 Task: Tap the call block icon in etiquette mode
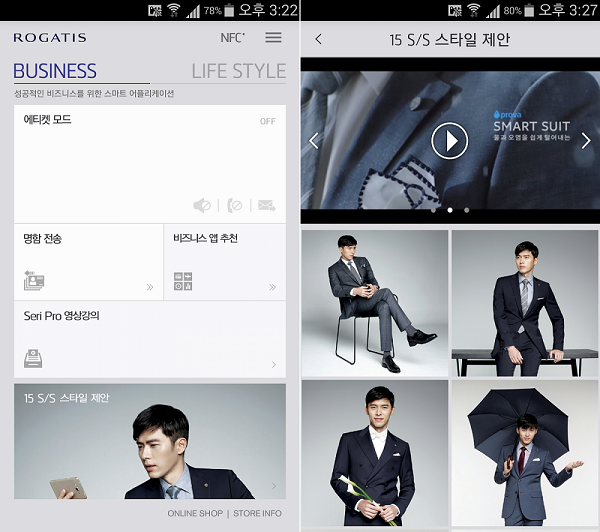(x=234, y=205)
